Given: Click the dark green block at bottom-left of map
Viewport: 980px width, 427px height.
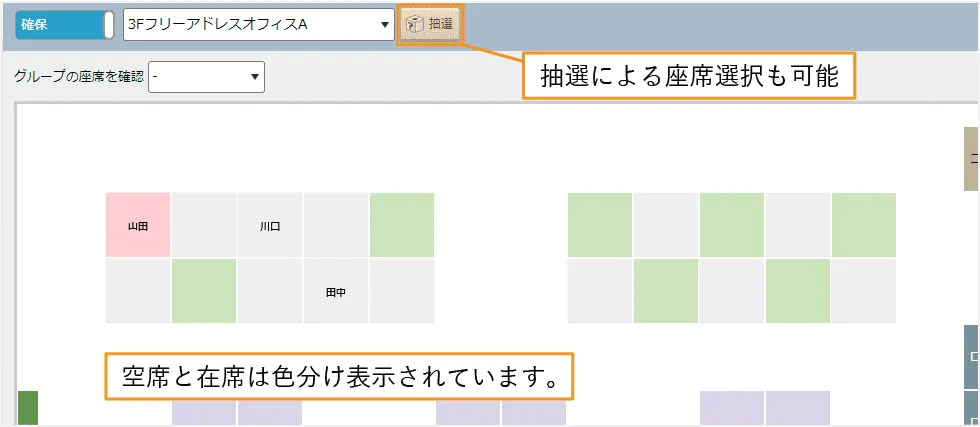Looking at the screenshot, I should click(28, 408).
